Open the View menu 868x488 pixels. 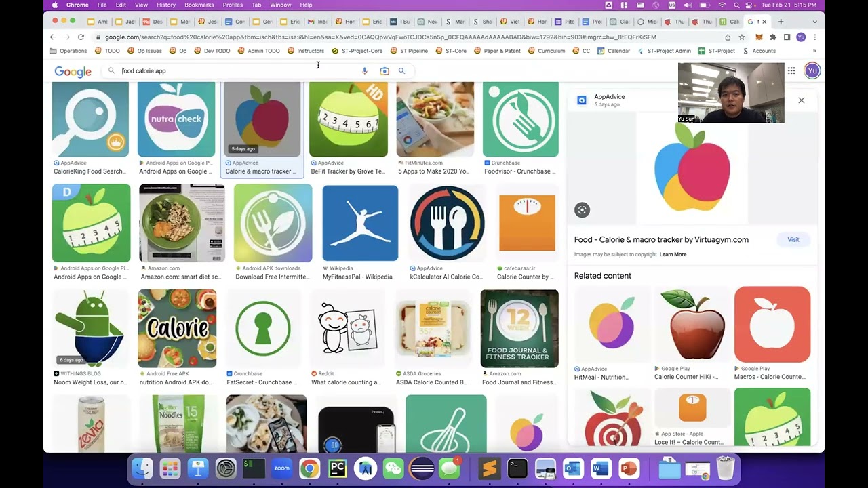141,5
